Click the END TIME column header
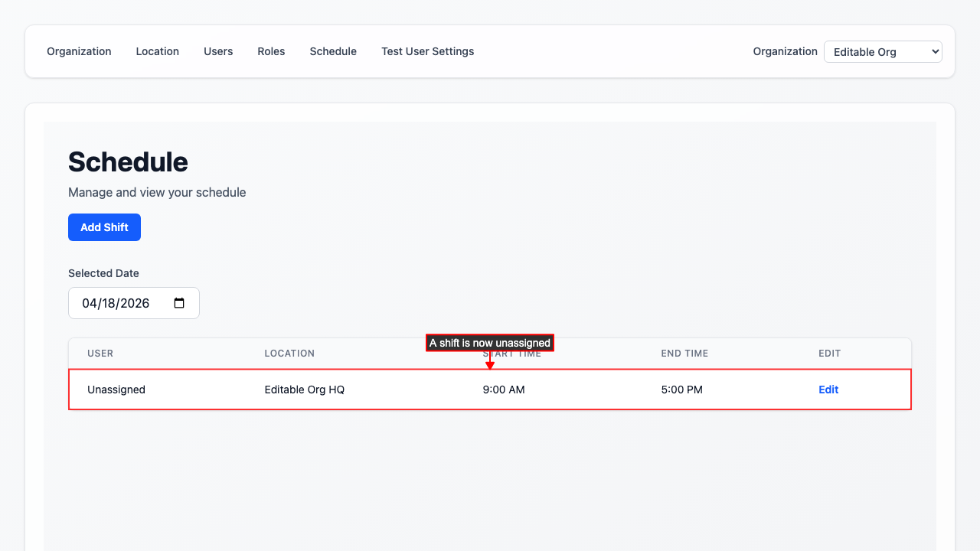980x551 pixels. [684, 354]
